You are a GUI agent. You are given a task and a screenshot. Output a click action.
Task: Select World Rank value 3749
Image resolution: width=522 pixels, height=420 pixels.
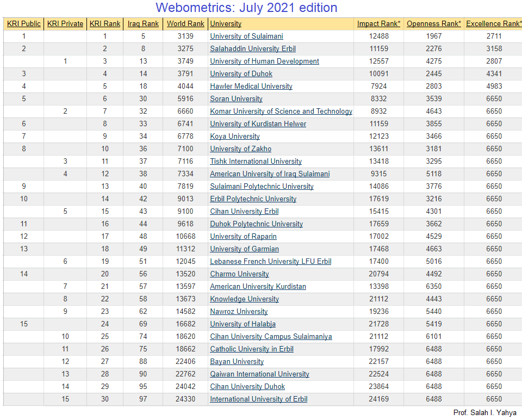185,61
